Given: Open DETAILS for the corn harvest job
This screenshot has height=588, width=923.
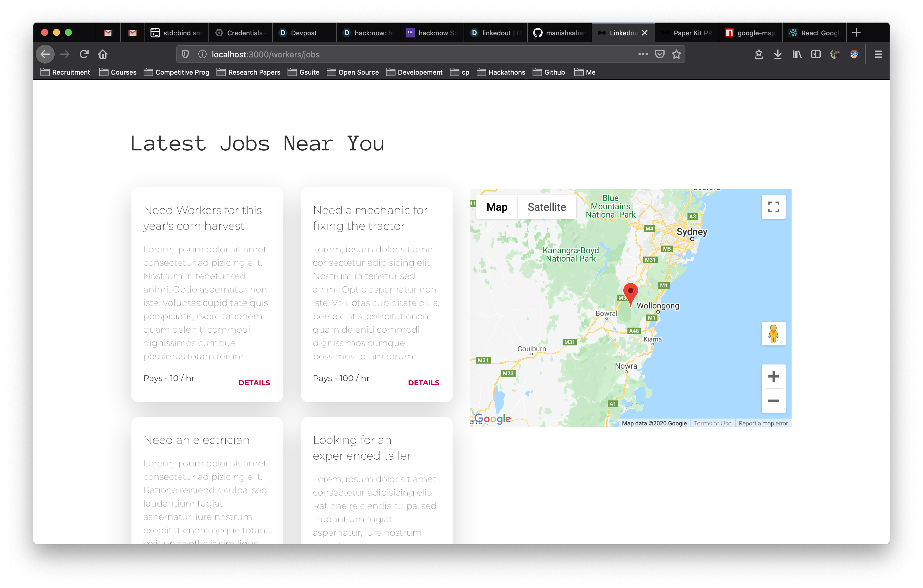Looking at the screenshot, I should 254,383.
